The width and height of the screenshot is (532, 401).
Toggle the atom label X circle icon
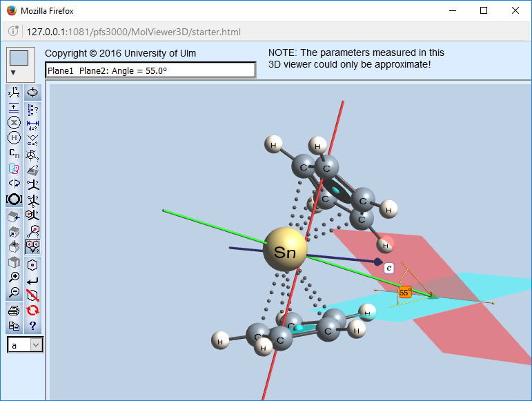[x=14, y=123]
